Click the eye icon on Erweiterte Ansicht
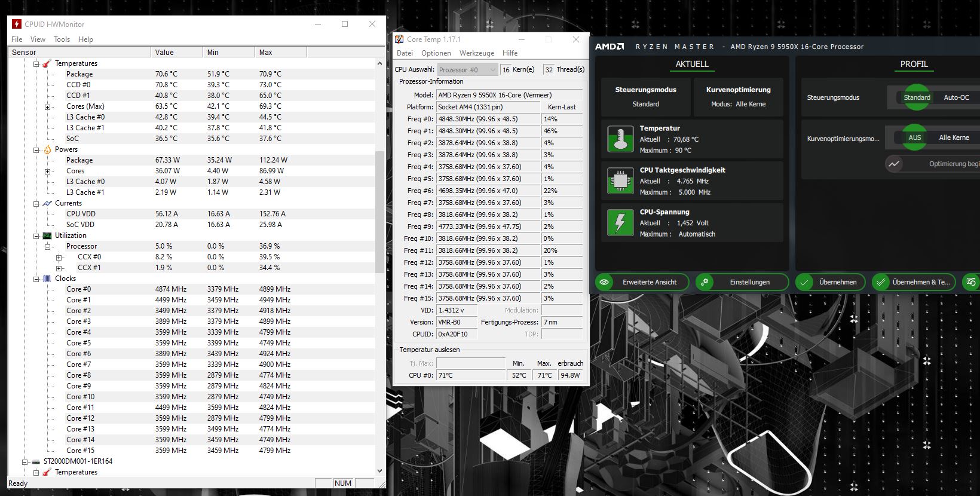The width and height of the screenshot is (980, 496). [605, 282]
